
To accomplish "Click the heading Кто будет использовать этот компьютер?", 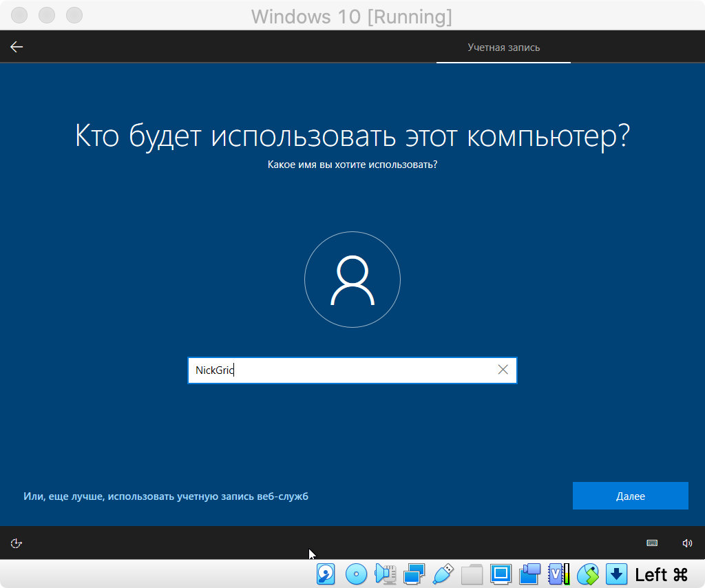I will coord(352,135).
